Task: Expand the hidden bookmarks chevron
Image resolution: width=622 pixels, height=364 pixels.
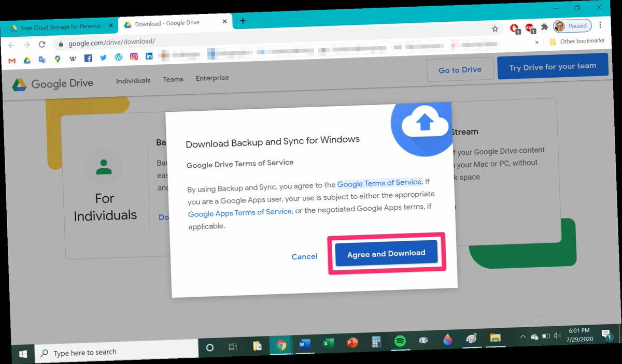Action: (x=538, y=43)
